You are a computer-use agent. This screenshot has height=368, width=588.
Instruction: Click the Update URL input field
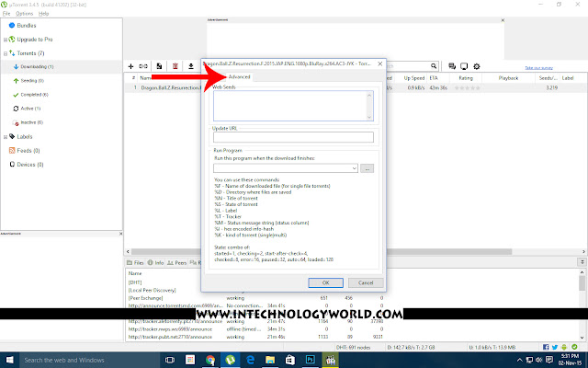pos(293,137)
